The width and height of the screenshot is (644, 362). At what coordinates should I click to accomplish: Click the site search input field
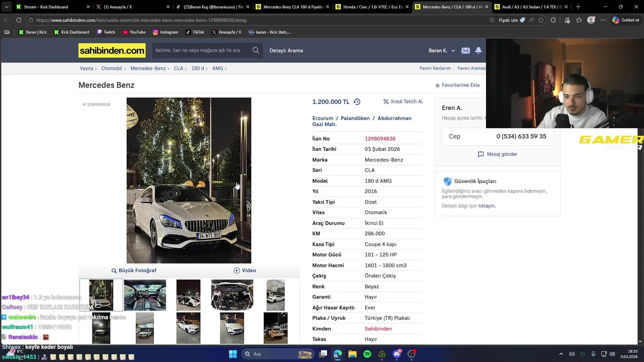click(x=201, y=50)
